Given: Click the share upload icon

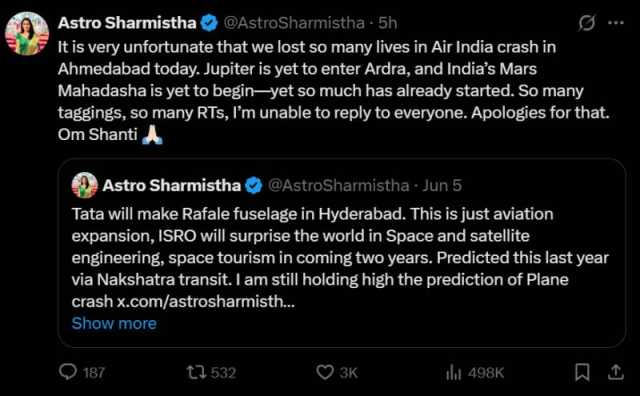Looking at the screenshot, I should click(616, 372).
